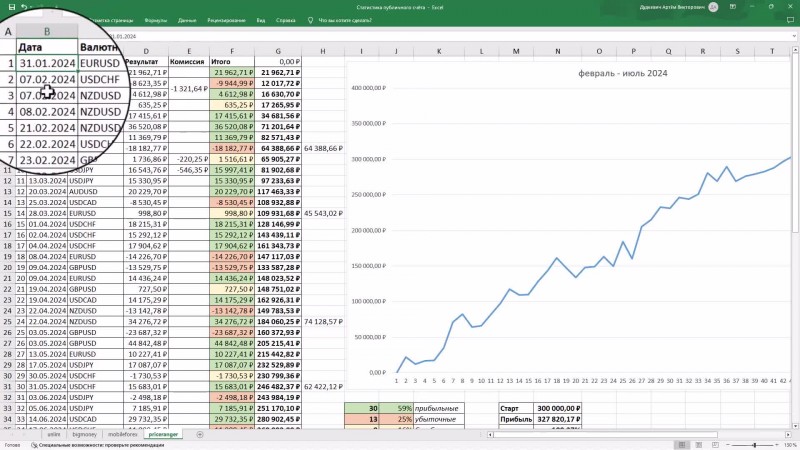The width and height of the screenshot is (800, 450).
Task: Open the comments icon below the window controls
Action: 790,20
